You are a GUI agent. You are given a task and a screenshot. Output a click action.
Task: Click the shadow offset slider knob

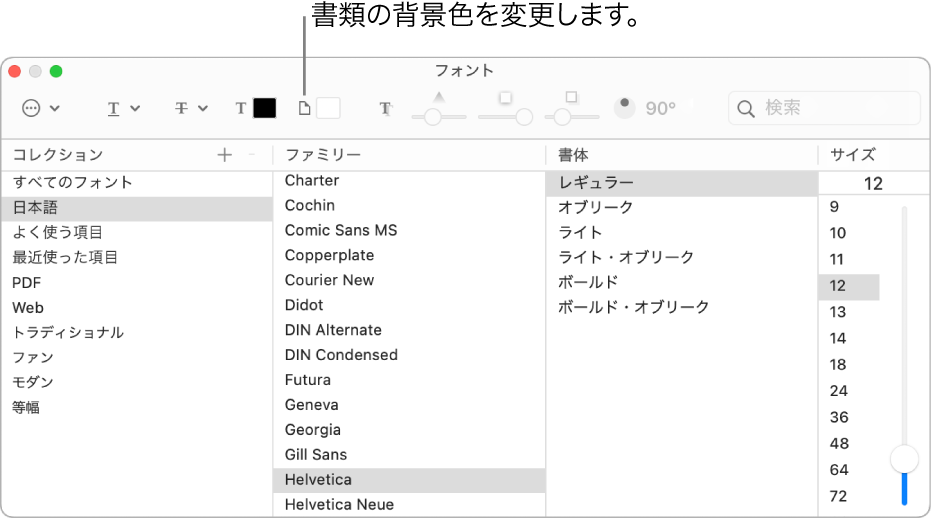click(562, 117)
